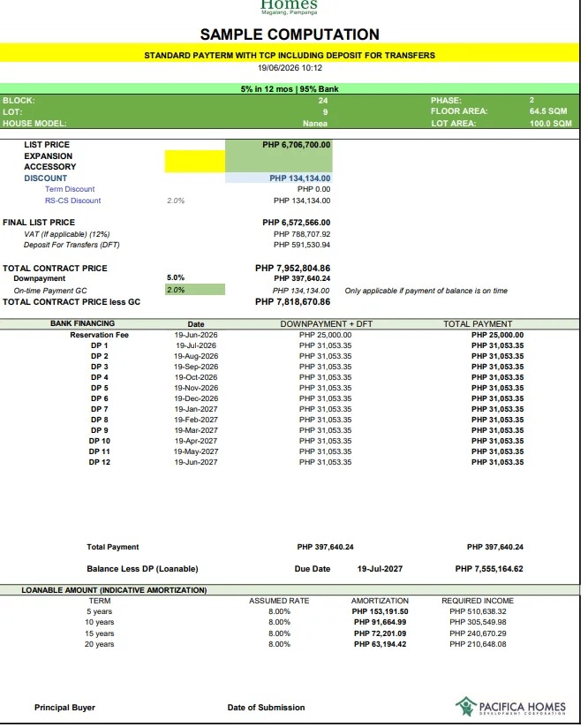The image size is (588, 728).
Task: Click the RS-CS Discount label
Action: click(x=73, y=201)
